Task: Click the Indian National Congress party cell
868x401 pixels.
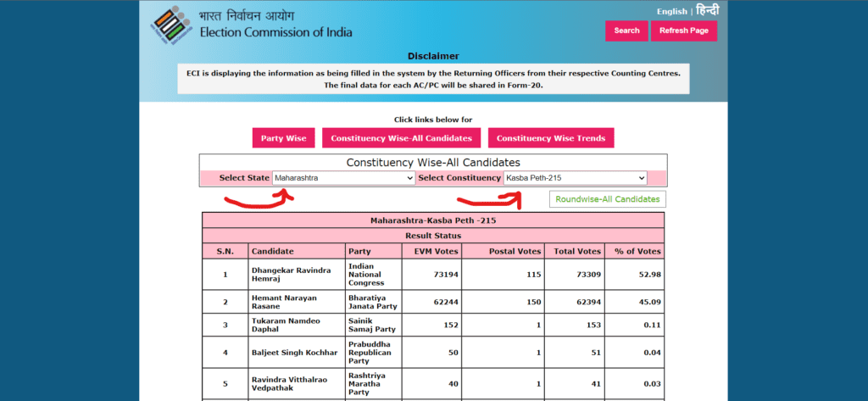Action: coord(374,274)
